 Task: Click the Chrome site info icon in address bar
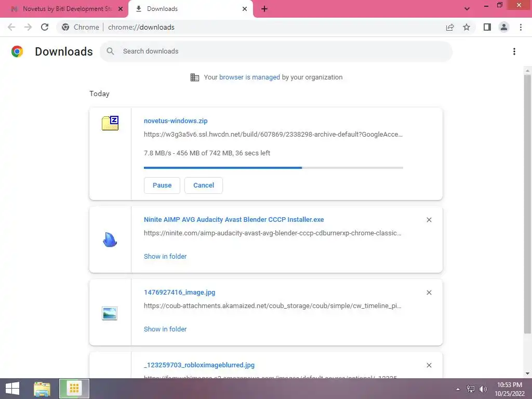(x=65, y=27)
